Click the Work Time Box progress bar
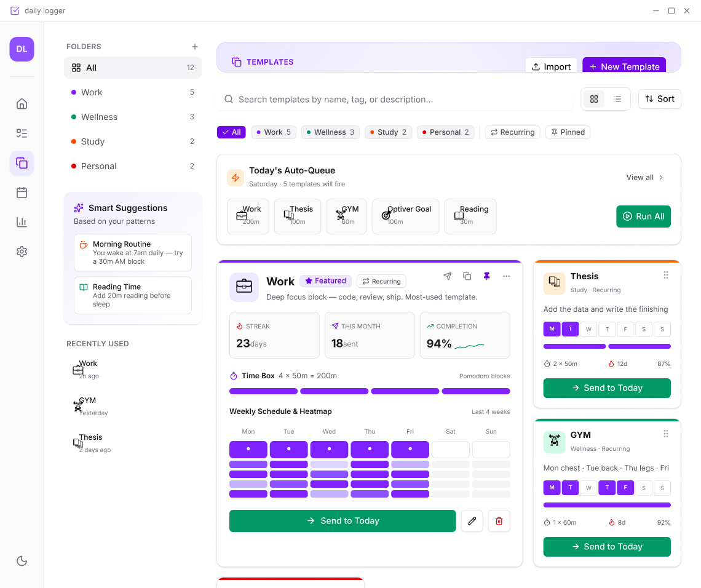Image resolution: width=701 pixels, height=588 pixels. pos(370,391)
